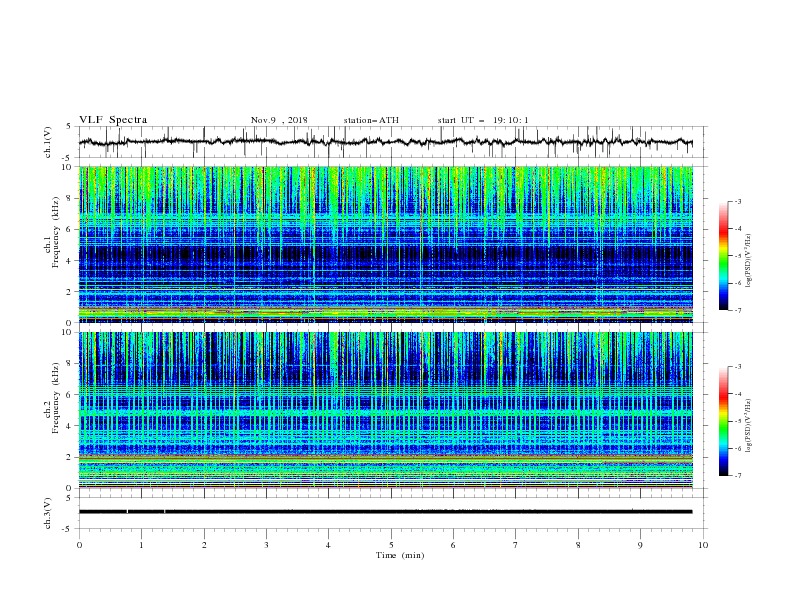792x612 pixels.
Task: Click the "-5" tick on ch.1(V) axis
Action: (x=68, y=158)
